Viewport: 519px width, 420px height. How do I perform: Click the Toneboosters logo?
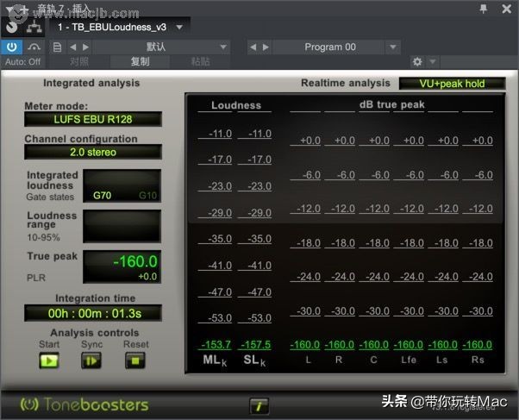point(84,404)
